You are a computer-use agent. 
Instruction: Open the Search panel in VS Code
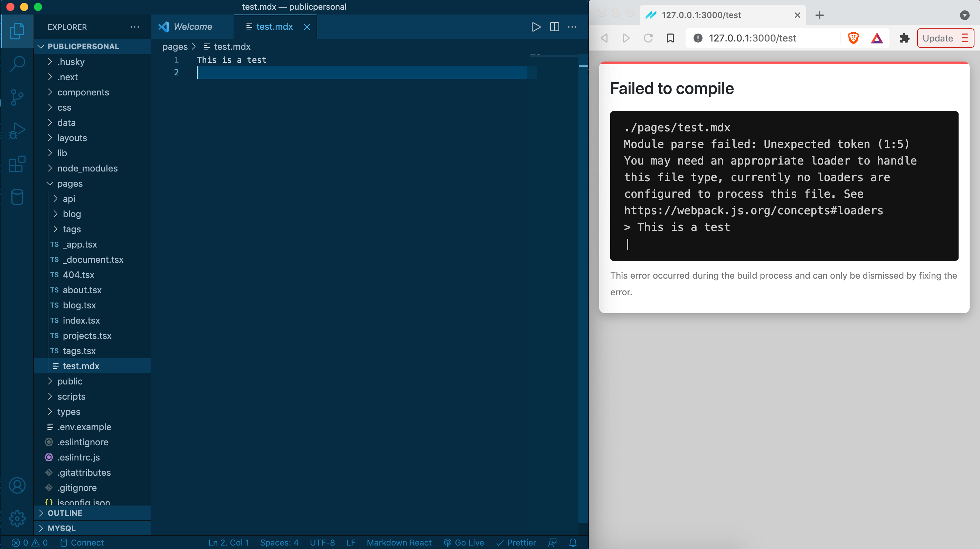pos(17,64)
